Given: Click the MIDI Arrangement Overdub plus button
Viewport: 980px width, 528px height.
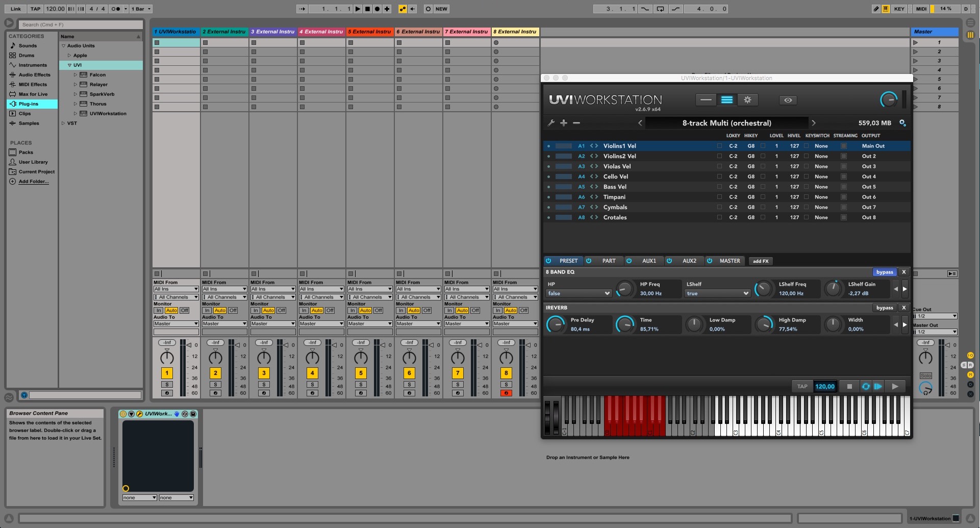Looking at the screenshot, I should tap(387, 9).
